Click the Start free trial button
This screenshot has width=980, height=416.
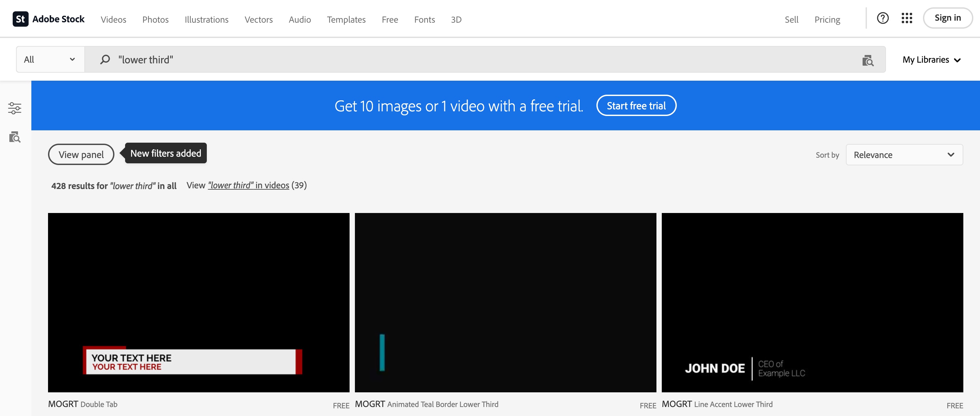636,106
